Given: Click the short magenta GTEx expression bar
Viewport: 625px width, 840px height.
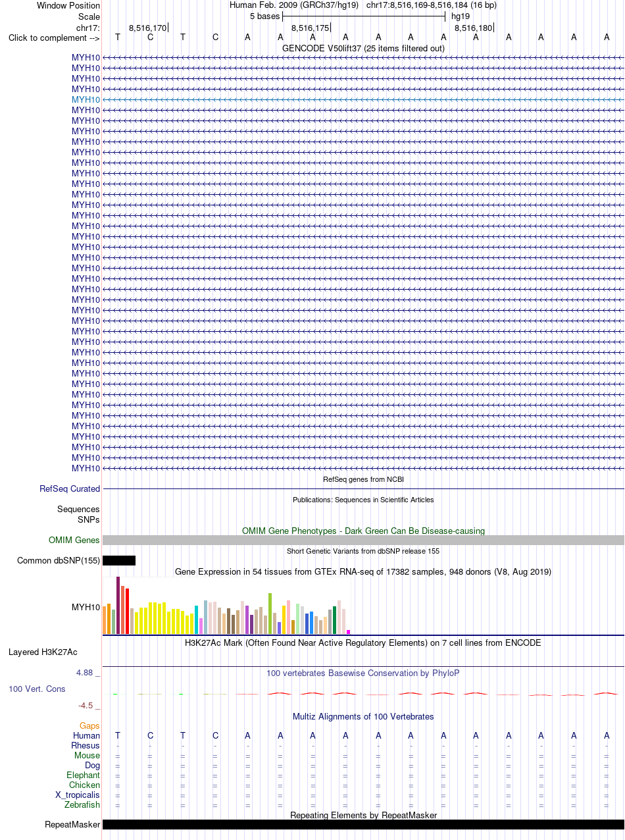Looking at the screenshot, I should (x=349, y=632).
